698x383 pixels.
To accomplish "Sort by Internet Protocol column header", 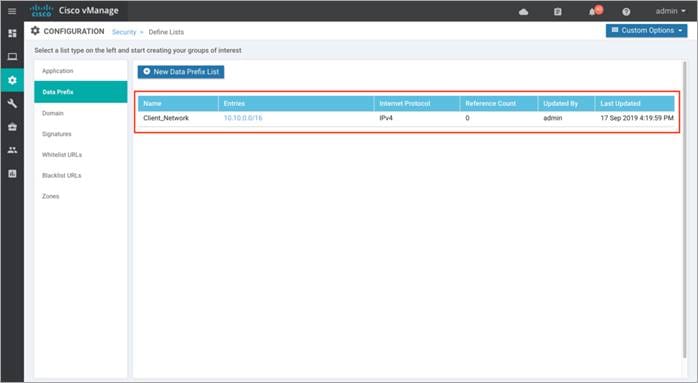I will [417, 103].
